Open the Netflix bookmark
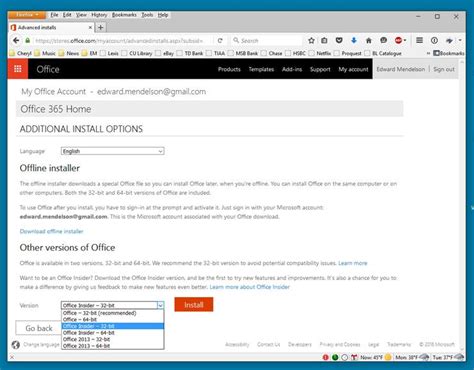Viewport: 474px width, 370px height. (320, 53)
